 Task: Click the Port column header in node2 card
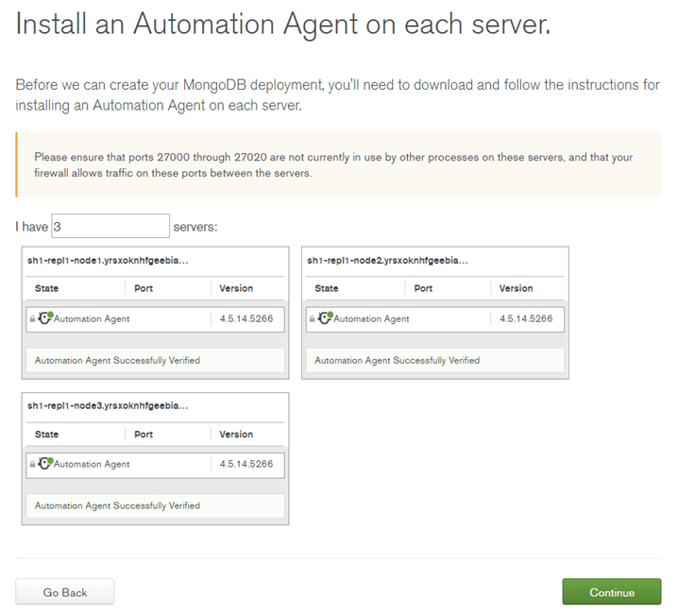click(423, 288)
